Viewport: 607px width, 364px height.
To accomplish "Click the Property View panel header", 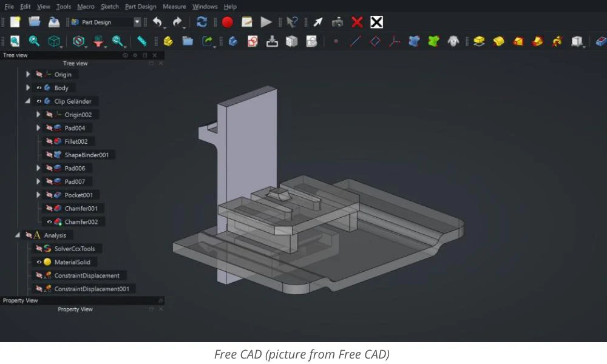I will click(x=20, y=300).
